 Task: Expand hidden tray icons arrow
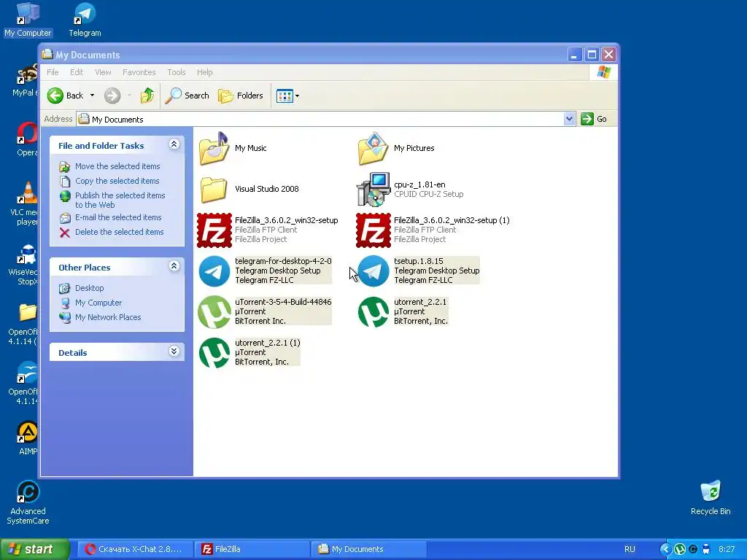click(665, 549)
